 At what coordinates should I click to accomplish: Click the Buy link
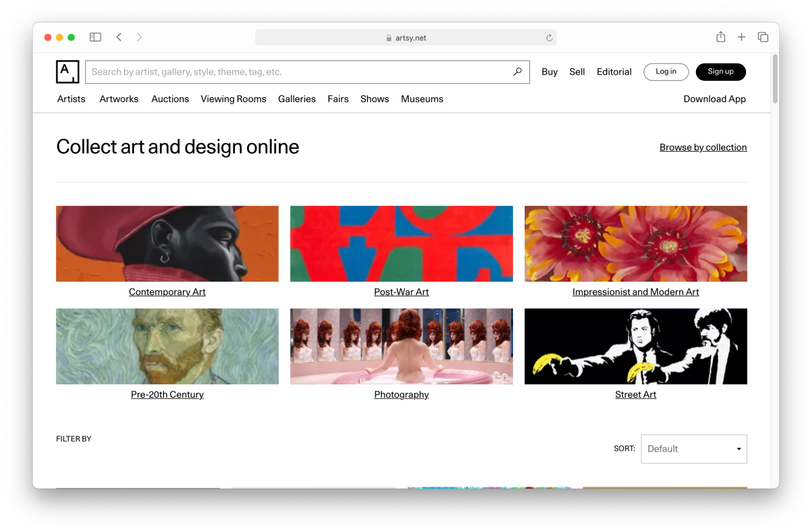550,72
